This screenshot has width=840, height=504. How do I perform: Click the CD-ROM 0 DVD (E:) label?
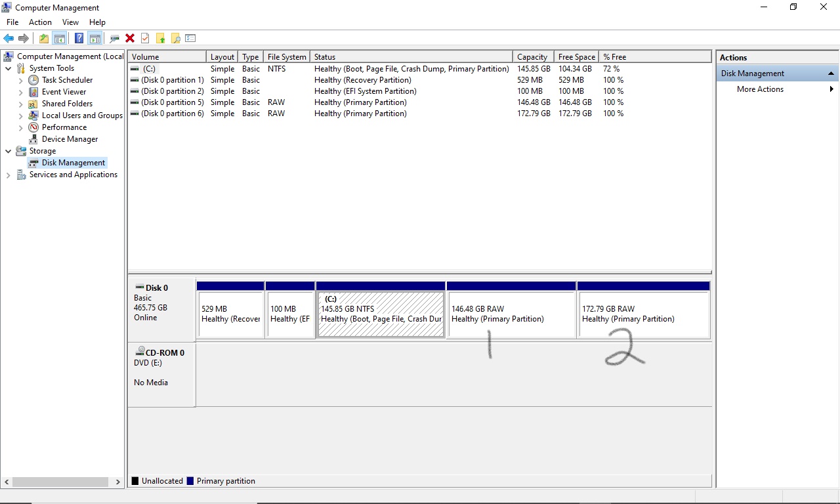(x=161, y=374)
